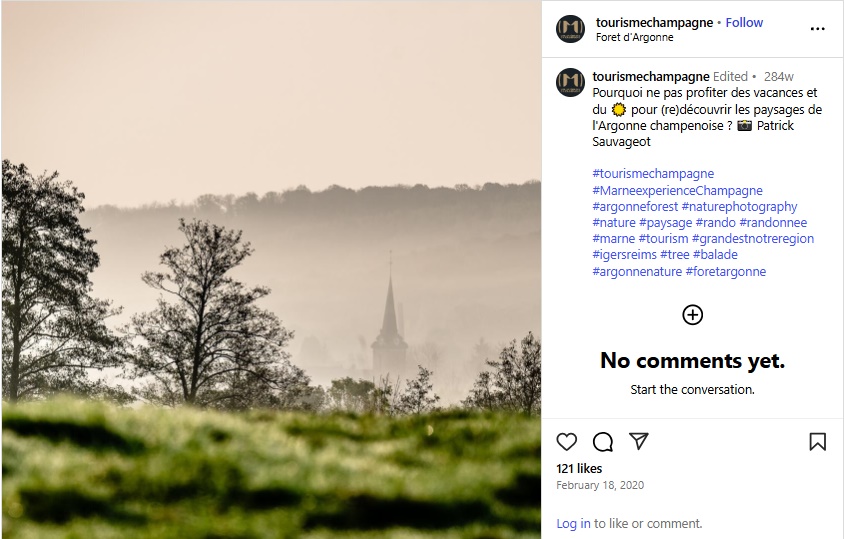Follow the tourismechampagne account

click(744, 23)
